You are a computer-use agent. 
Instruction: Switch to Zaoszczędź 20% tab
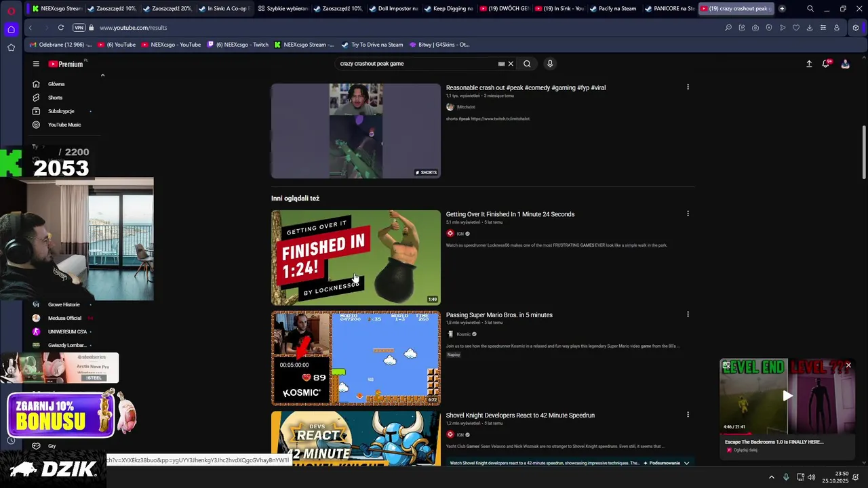coord(168,9)
